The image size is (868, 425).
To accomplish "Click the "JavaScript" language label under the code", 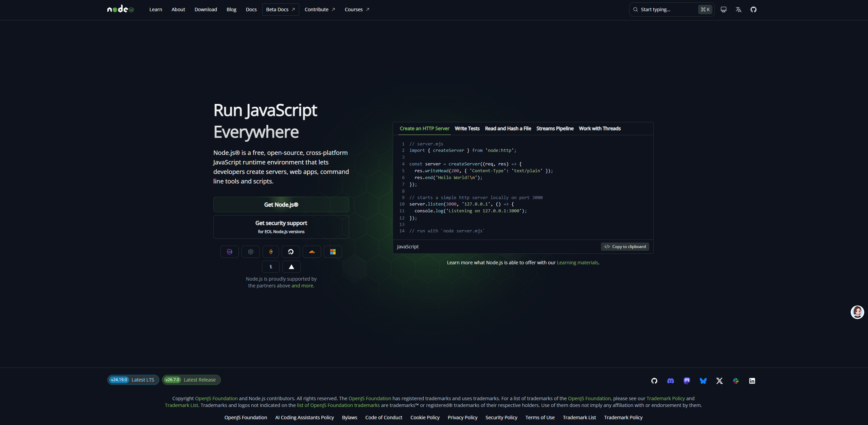I will pyautogui.click(x=408, y=247).
